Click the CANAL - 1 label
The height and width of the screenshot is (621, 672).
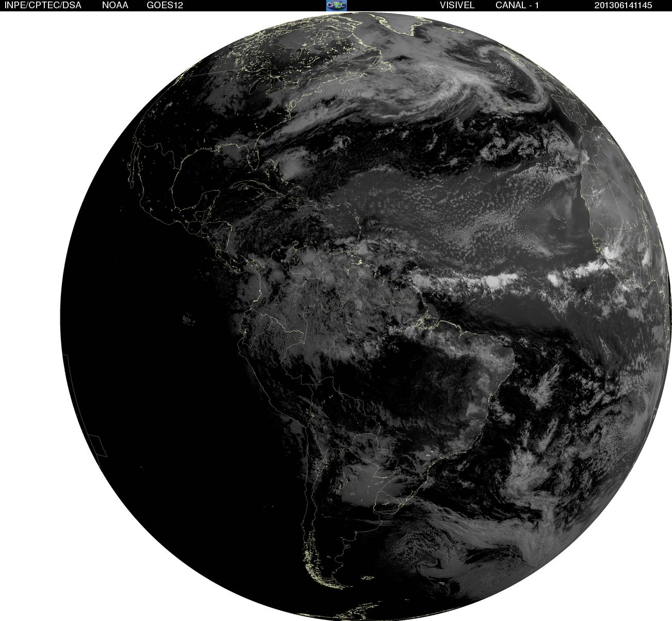click(517, 5)
